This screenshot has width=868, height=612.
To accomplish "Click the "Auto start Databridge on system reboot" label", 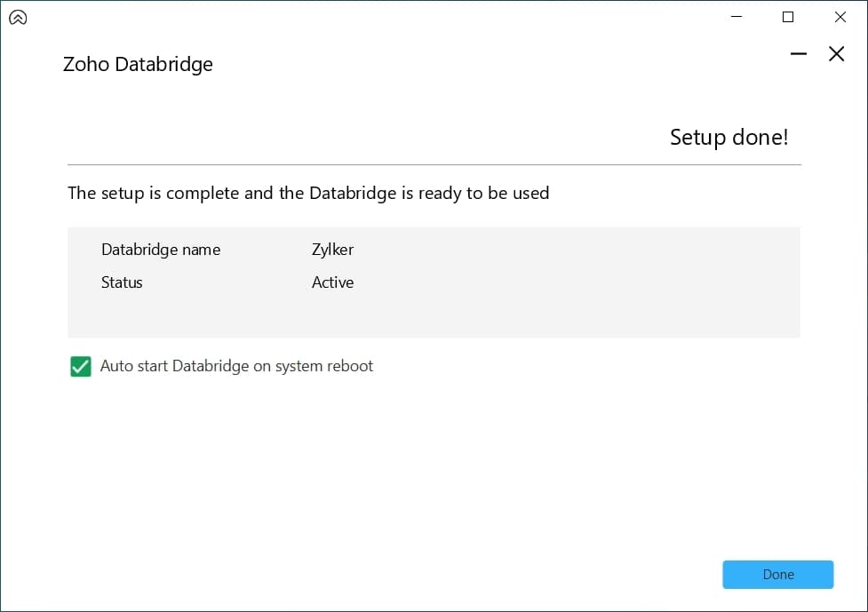I will point(236,366).
